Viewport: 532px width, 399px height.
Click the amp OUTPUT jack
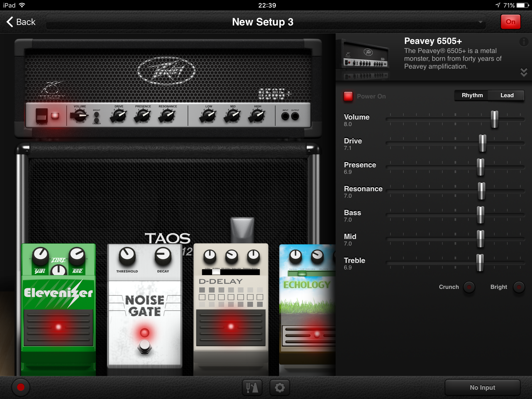coord(295,116)
